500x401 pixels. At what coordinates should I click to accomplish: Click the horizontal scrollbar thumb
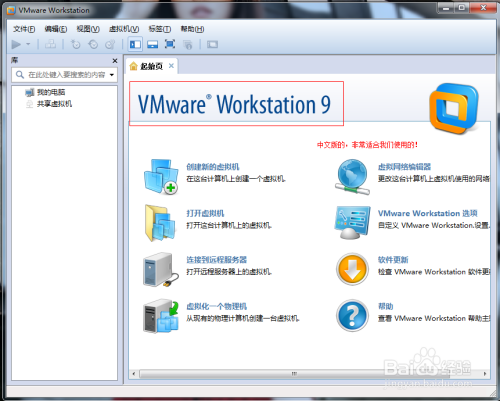[294, 374]
